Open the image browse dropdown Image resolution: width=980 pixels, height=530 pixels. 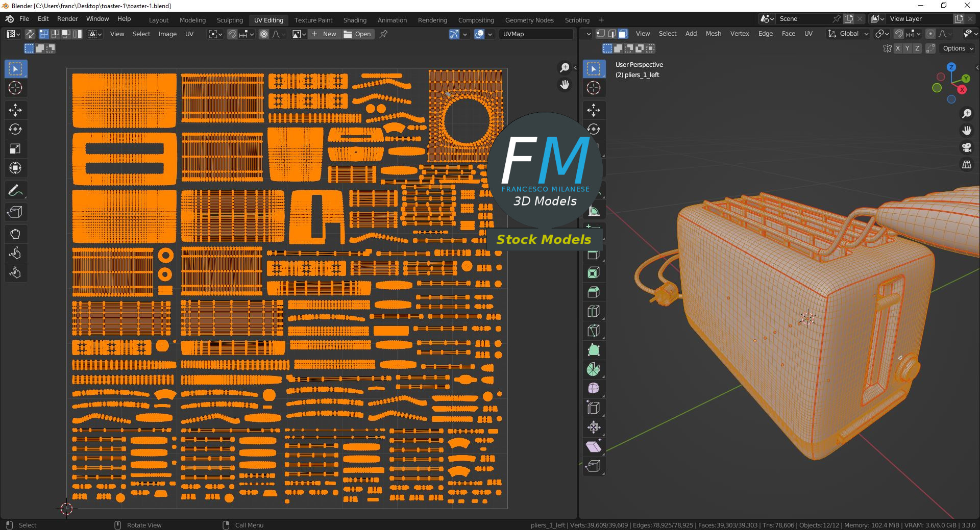pyautogui.click(x=299, y=34)
